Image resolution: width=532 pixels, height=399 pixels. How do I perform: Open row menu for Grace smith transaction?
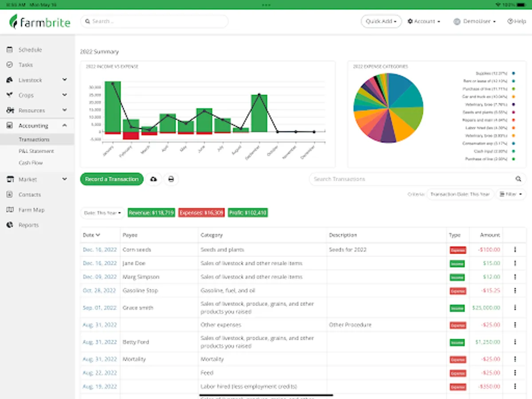point(515,308)
